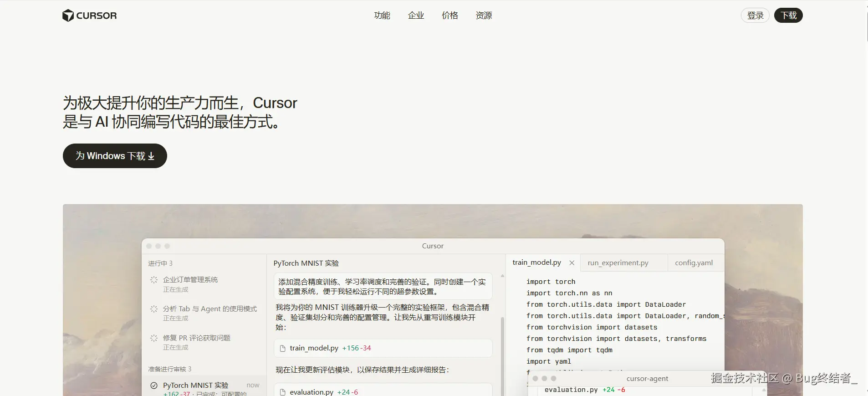Open train_model.py +156 -34 file card
Viewport: 868px width, 396px height.
pyautogui.click(x=383, y=348)
